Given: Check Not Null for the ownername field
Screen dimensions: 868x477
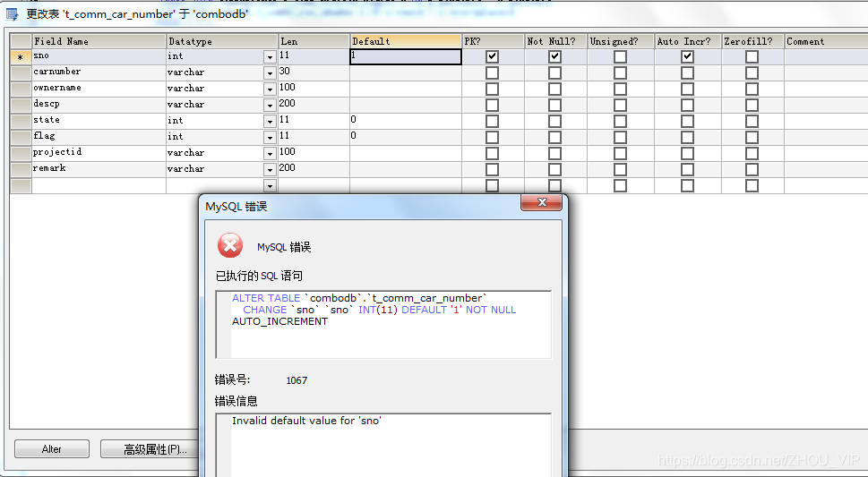Looking at the screenshot, I should (554, 89).
